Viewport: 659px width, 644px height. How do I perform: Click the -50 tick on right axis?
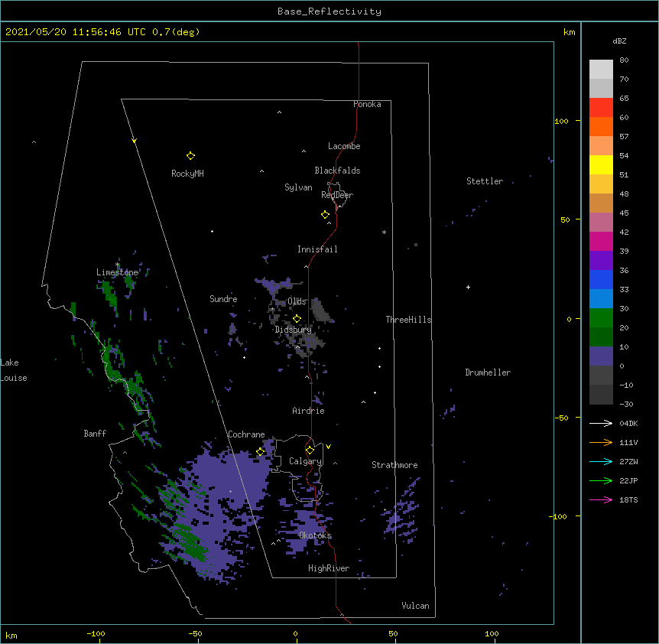(561, 418)
